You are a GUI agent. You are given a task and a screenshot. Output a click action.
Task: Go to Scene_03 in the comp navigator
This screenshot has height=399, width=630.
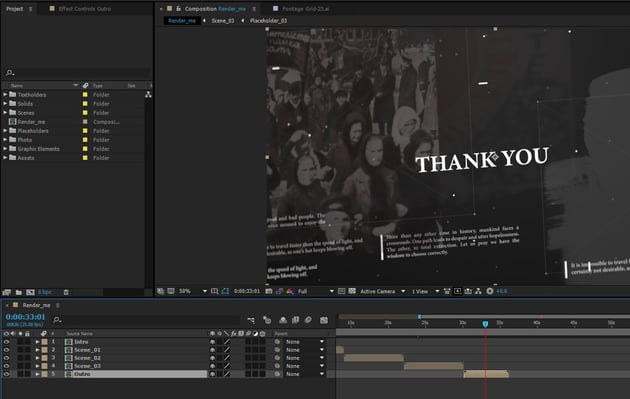223,20
